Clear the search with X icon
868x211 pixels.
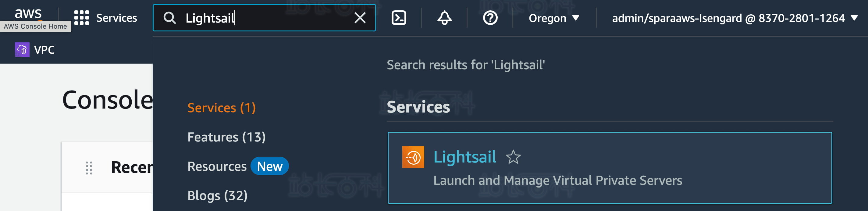[360, 18]
